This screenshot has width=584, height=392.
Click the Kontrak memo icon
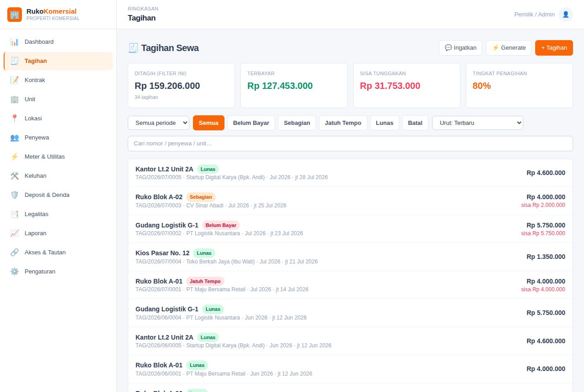point(15,80)
